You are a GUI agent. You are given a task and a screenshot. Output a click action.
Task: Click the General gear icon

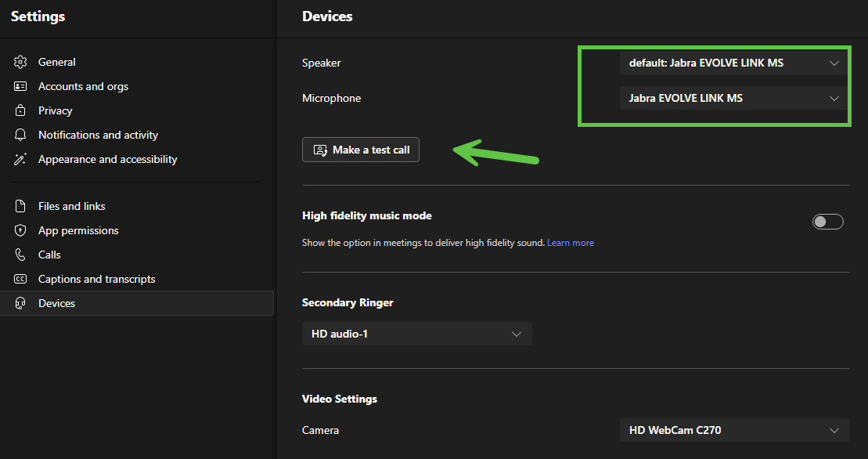[x=21, y=62]
